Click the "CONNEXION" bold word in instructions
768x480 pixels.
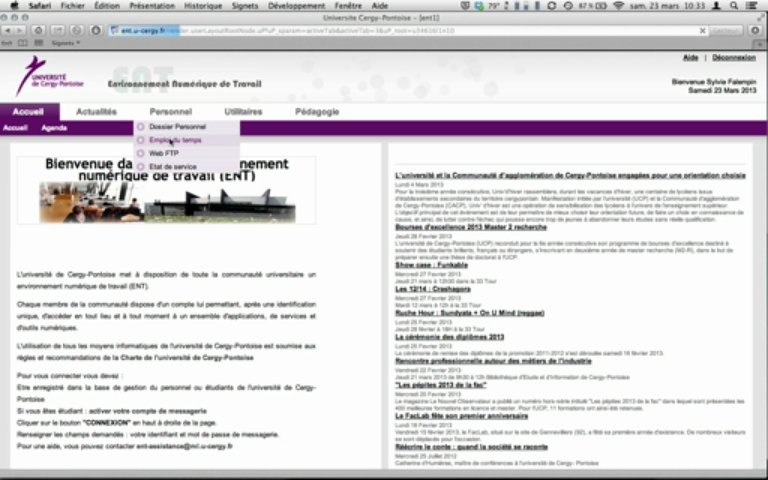(x=107, y=423)
